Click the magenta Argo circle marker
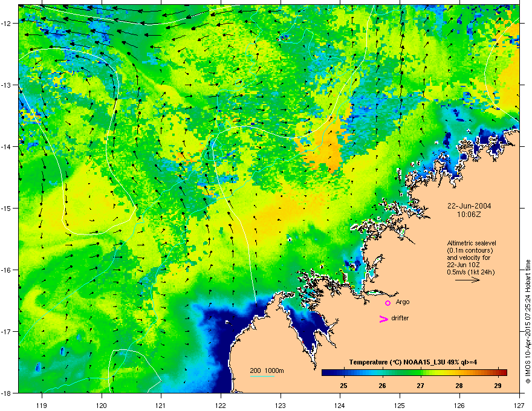Screen dimensions: 532x411 [388, 303]
